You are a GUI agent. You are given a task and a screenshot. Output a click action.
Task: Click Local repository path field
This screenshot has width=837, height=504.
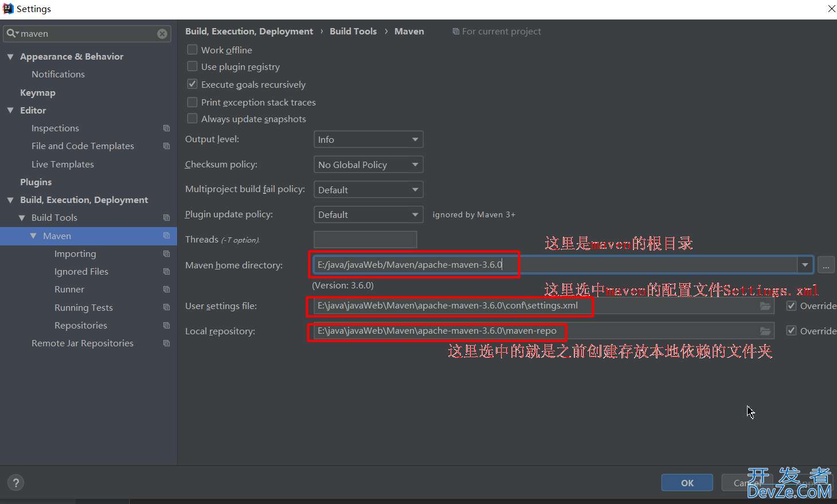543,331
